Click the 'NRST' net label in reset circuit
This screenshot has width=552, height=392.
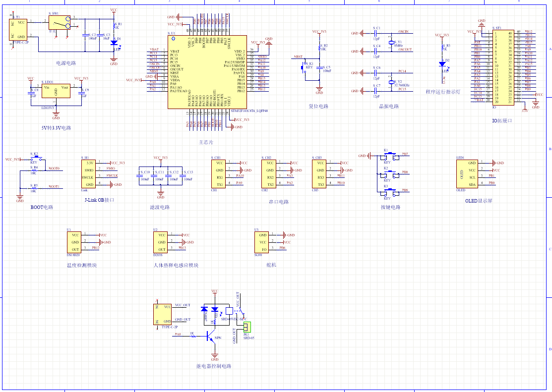click(x=298, y=56)
